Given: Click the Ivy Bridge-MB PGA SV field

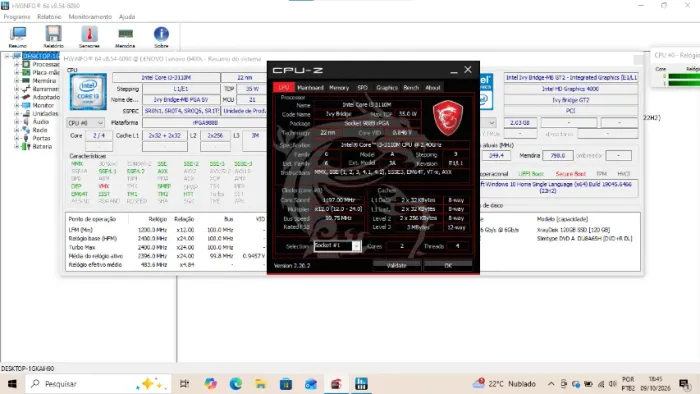Looking at the screenshot, I should 181,100.
